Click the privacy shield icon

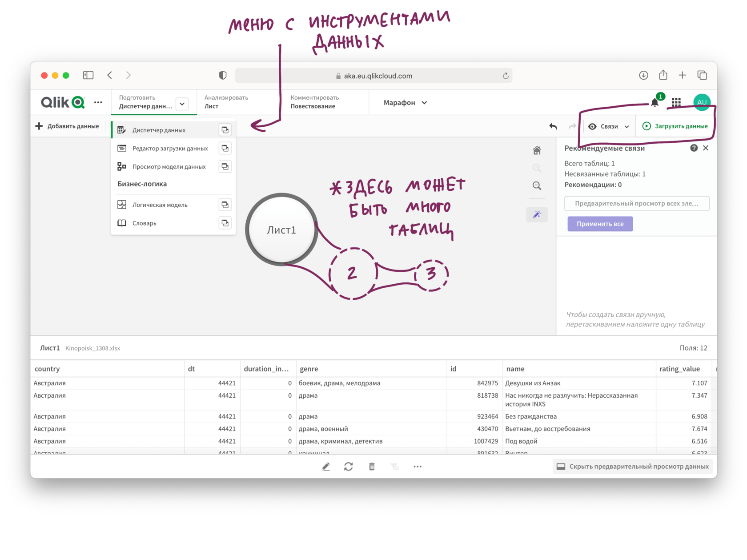point(223,76)
